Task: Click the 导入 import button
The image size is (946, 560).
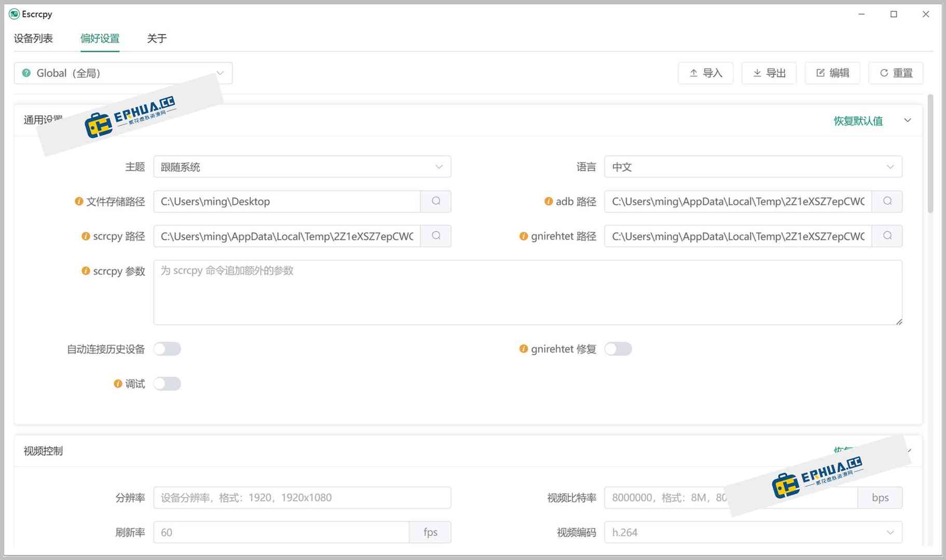Action: [706, 73]
